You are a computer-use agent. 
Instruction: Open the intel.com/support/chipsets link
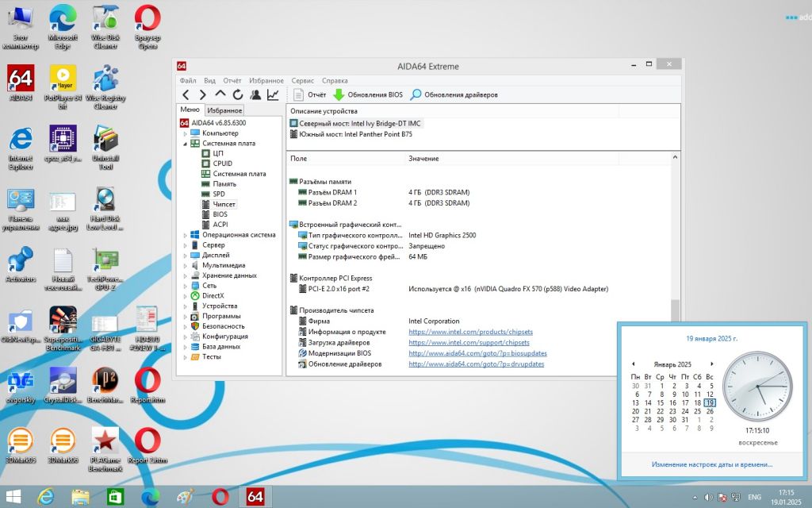(x=469, y=343)
